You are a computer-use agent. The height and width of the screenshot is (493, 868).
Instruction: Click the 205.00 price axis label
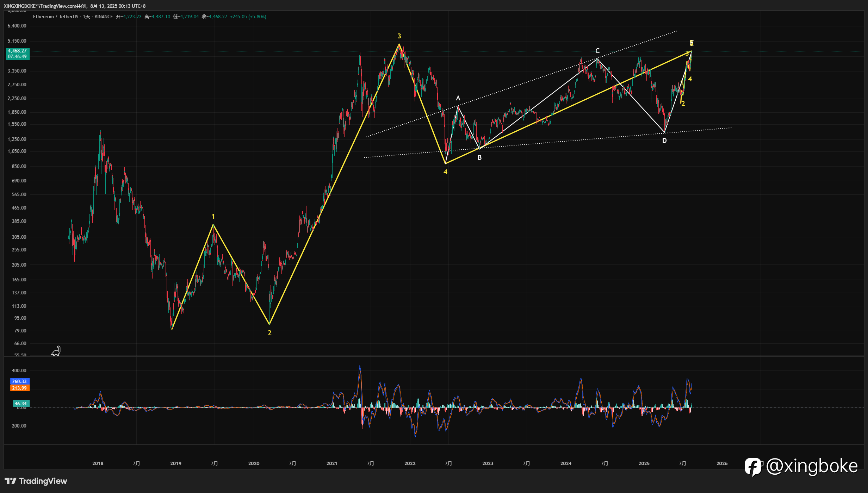(19, 265)
